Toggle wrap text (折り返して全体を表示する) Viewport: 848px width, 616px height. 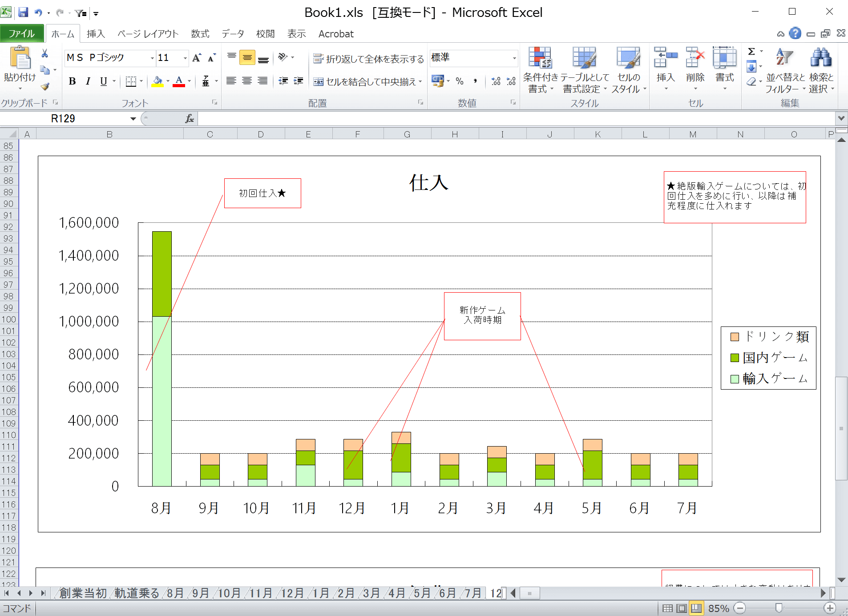(368, 59)
